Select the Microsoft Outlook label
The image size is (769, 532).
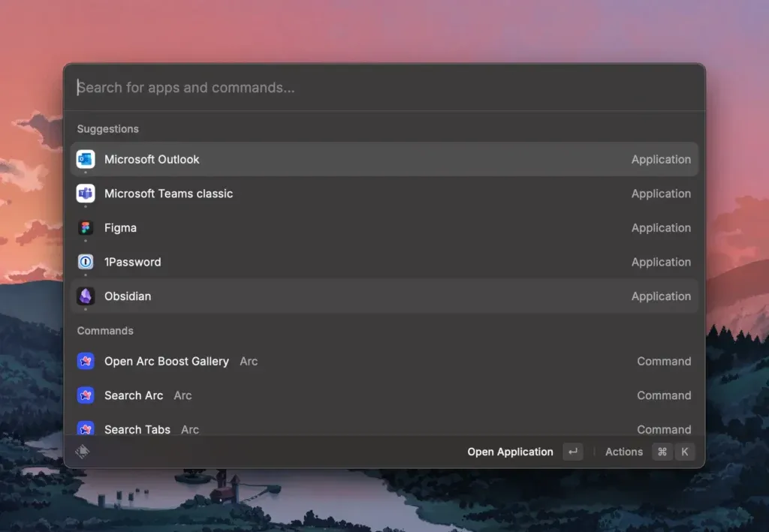[152, 159]
